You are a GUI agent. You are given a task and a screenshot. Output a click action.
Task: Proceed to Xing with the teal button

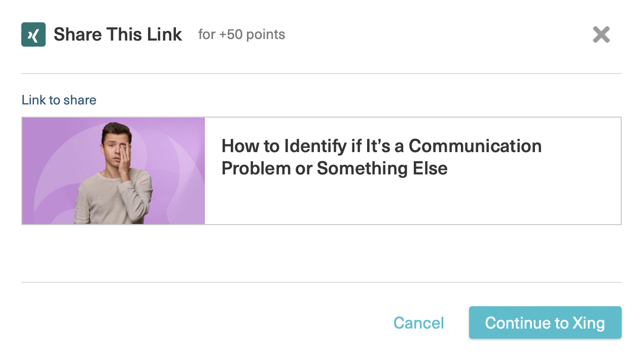[x=545, y=322]
